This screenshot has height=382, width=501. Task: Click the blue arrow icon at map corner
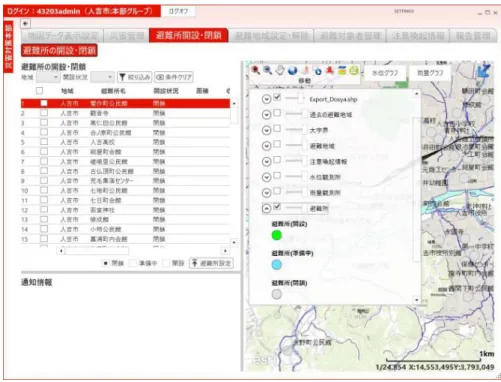[x=484, y=71]
